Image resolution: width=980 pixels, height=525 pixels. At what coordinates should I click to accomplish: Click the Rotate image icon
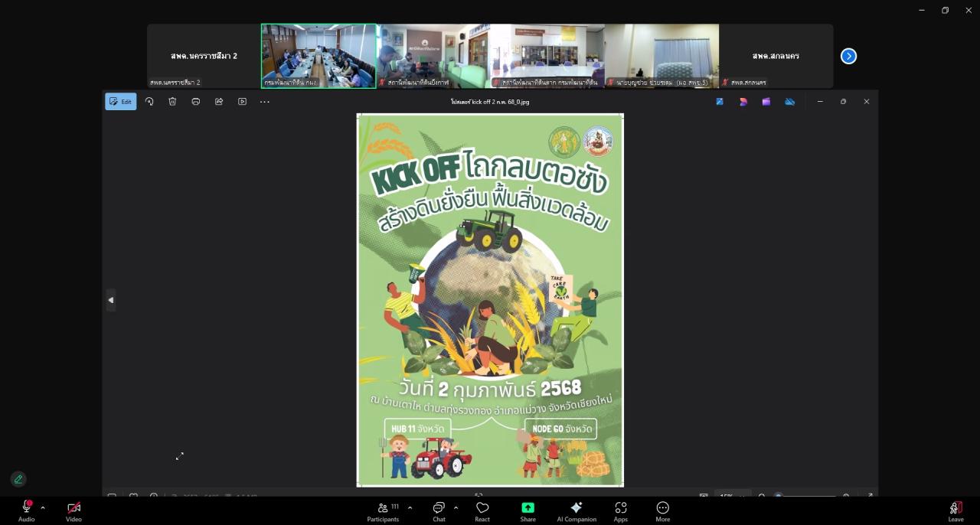(149, 101)
